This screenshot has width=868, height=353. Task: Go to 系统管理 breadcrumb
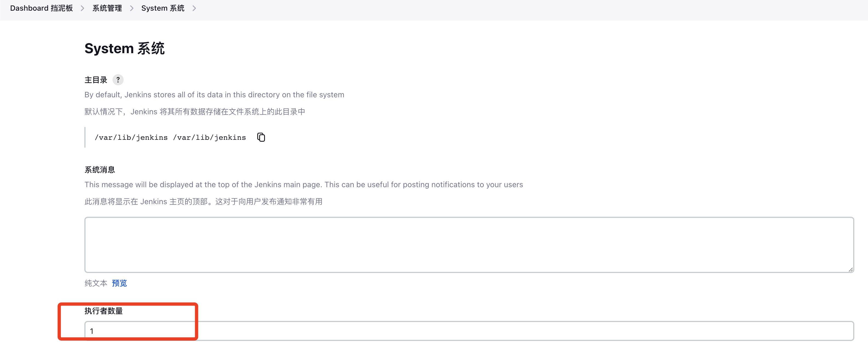point(107,8)
